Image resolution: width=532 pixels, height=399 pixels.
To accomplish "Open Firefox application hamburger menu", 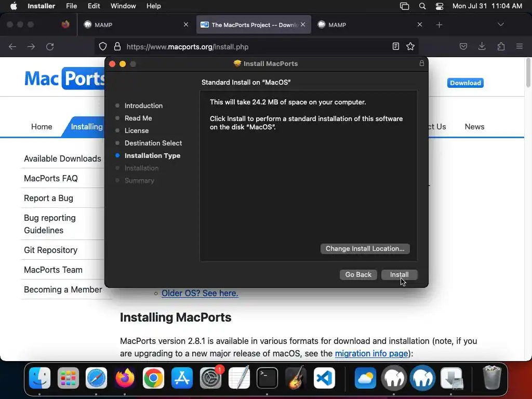I will pos(519,46).
